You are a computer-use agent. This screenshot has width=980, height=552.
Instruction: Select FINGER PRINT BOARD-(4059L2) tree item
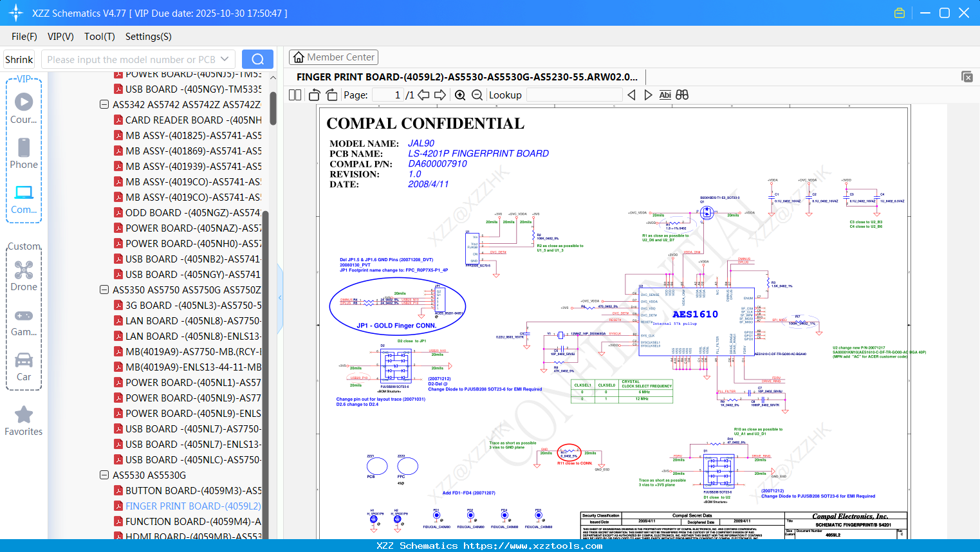pos(193,506)
